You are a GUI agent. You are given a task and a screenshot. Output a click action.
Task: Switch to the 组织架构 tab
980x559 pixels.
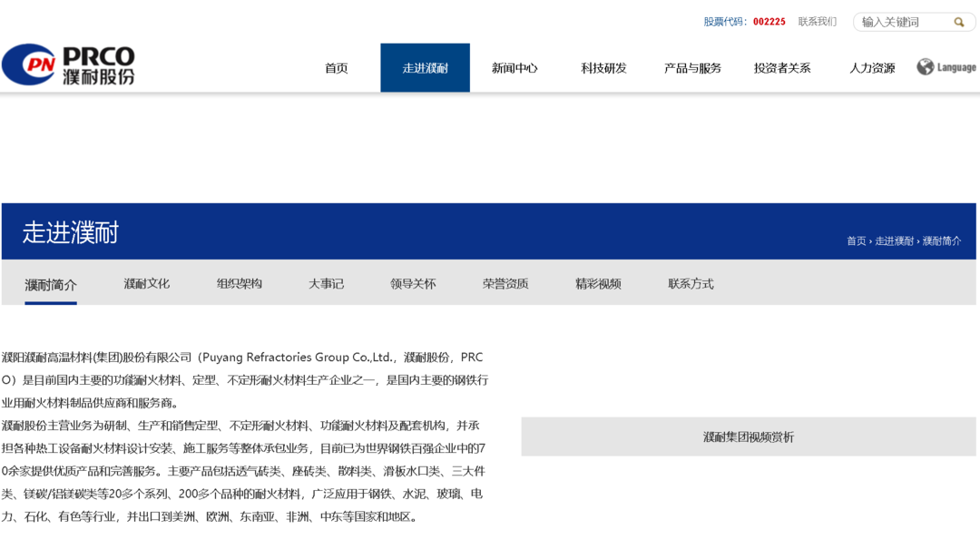(240, 284)
